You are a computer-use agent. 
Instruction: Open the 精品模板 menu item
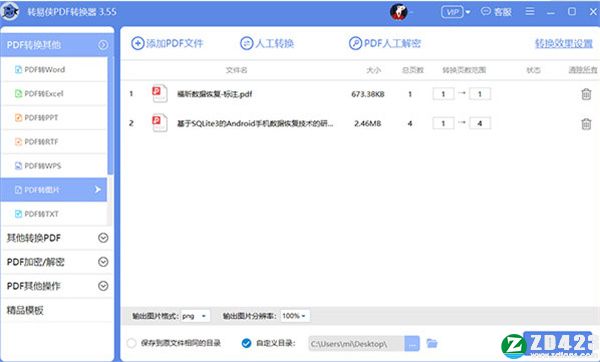tap(25, 310)
